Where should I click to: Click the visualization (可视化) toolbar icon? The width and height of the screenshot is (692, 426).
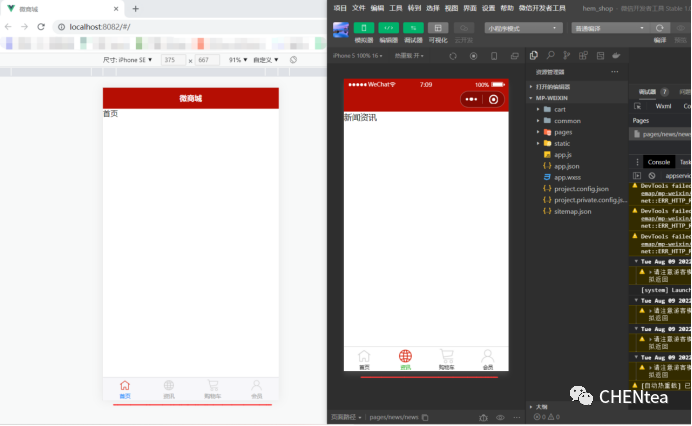(x=438, y=28)
